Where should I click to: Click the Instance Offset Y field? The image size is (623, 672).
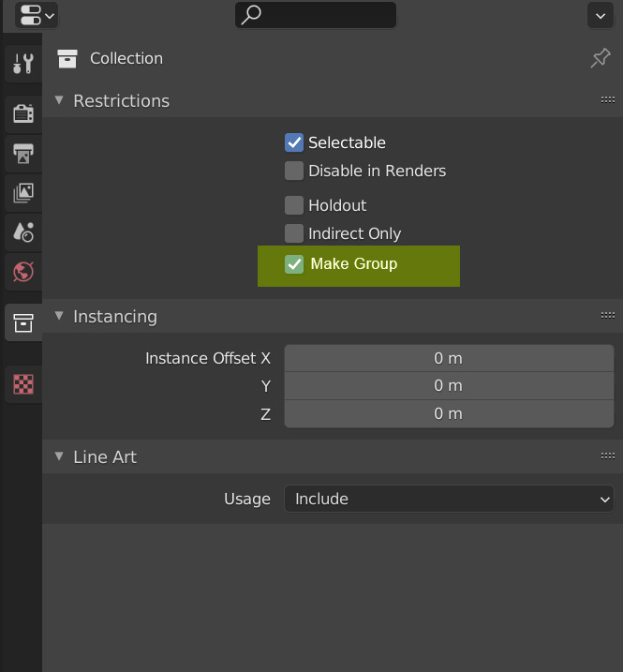[x=449, y=386]
